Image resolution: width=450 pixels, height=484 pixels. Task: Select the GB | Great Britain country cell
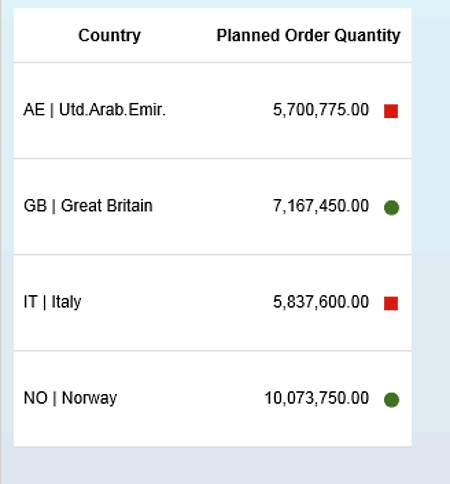coord(88,206)
